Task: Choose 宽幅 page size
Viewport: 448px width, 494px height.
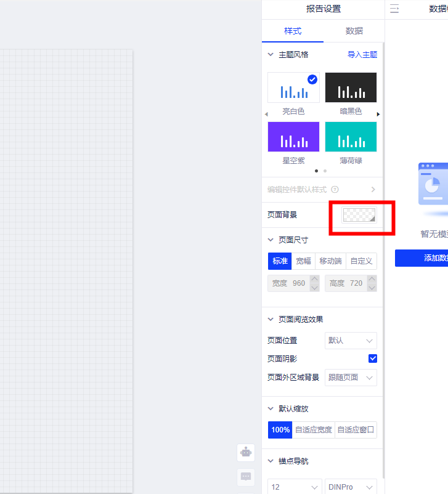Action: (x=303, y=261)
